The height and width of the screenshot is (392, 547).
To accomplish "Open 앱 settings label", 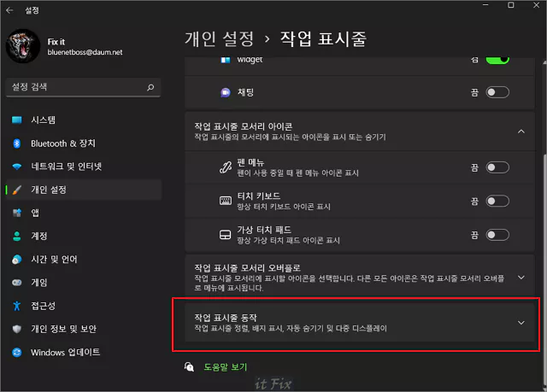I will click(x=35, y=213).
